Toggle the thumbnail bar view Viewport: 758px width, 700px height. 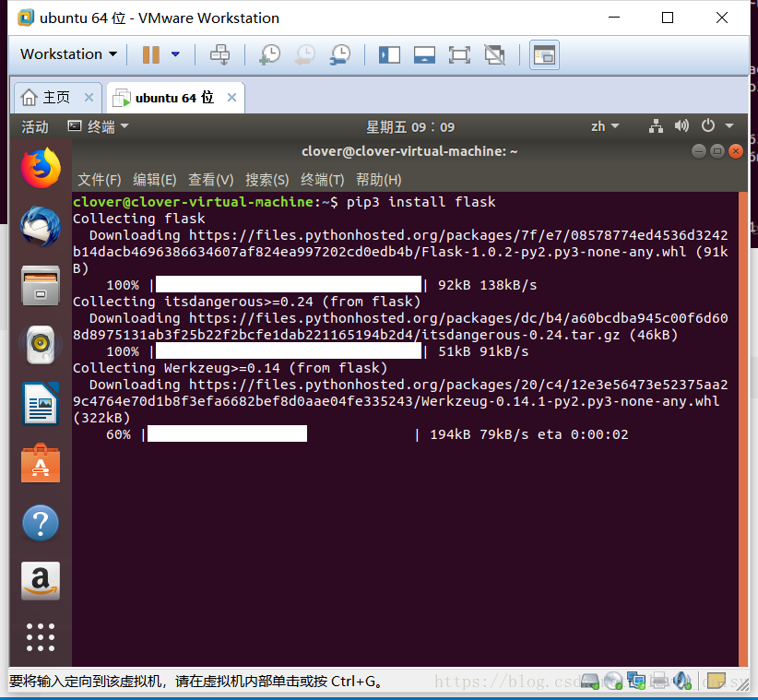pos(424,54)
